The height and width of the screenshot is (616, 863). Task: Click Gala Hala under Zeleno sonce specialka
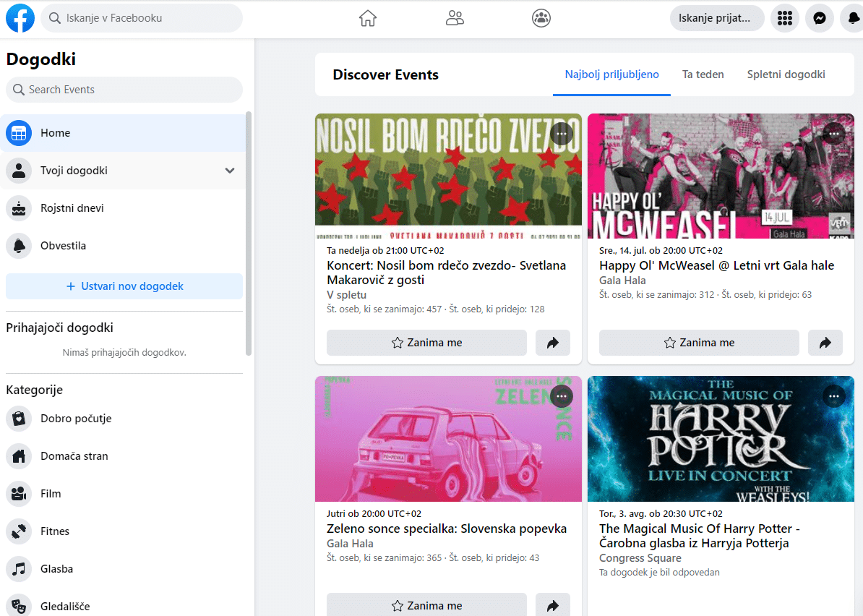coord(350,543)
